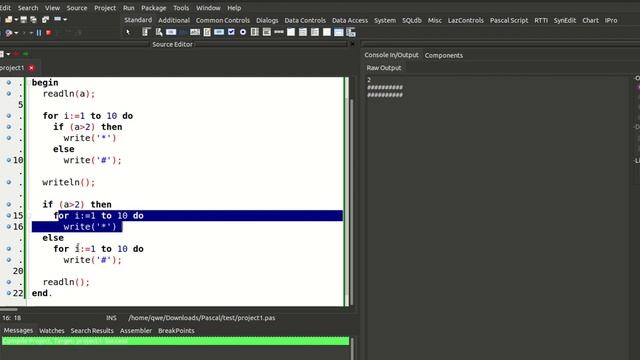The image size is (640, 360).
Task: Open the Source menu
Action: pos(77,8)
